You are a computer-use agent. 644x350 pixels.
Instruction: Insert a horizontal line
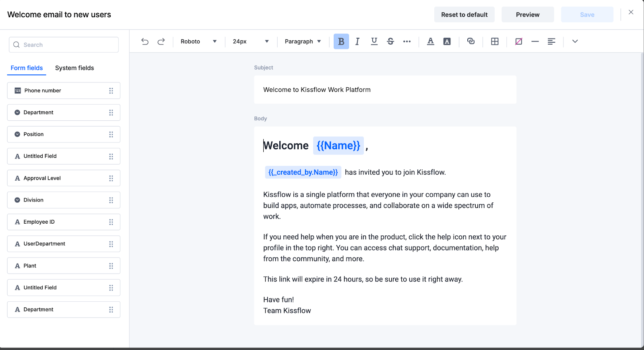[x=535, y=41]
